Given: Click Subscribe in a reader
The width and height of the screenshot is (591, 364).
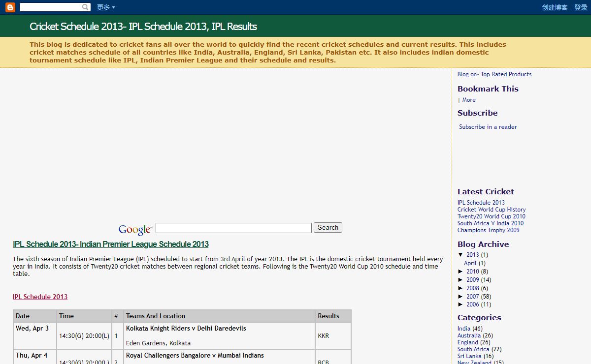Looking at the screenshot, I should (x=488, y=127).
